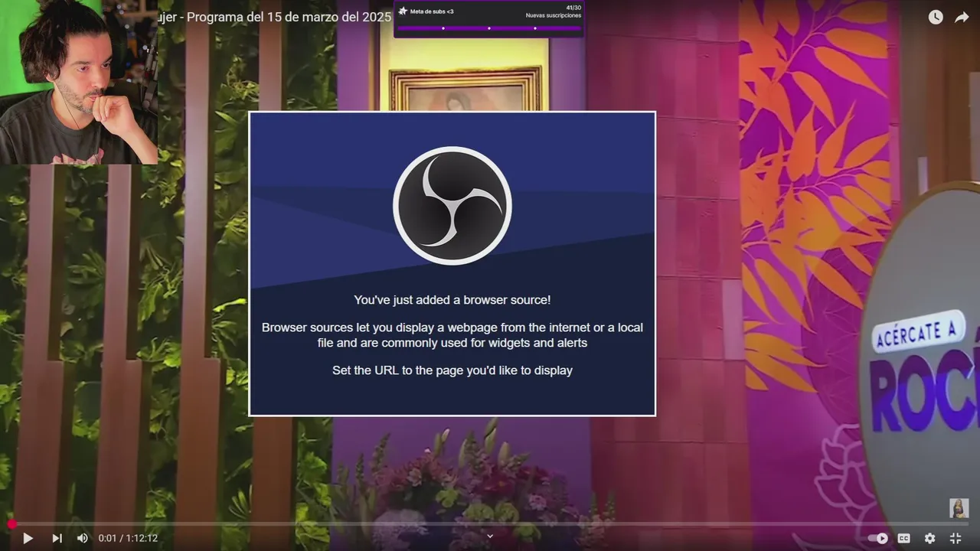Seek along the video progress bar
The height and width of the screenshot is (551, 980).
(490, 524)
